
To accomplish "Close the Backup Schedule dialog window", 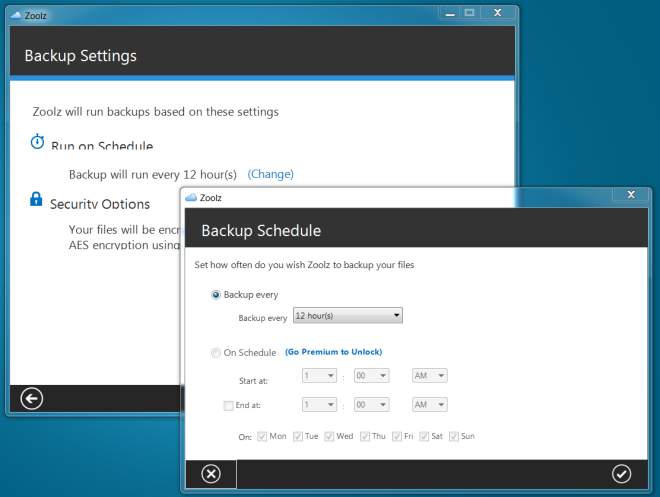I will tap(631, 194).
